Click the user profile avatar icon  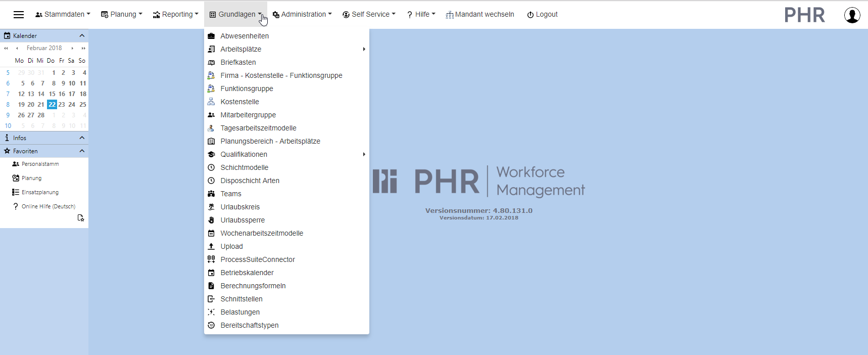(x=852, y=15)
